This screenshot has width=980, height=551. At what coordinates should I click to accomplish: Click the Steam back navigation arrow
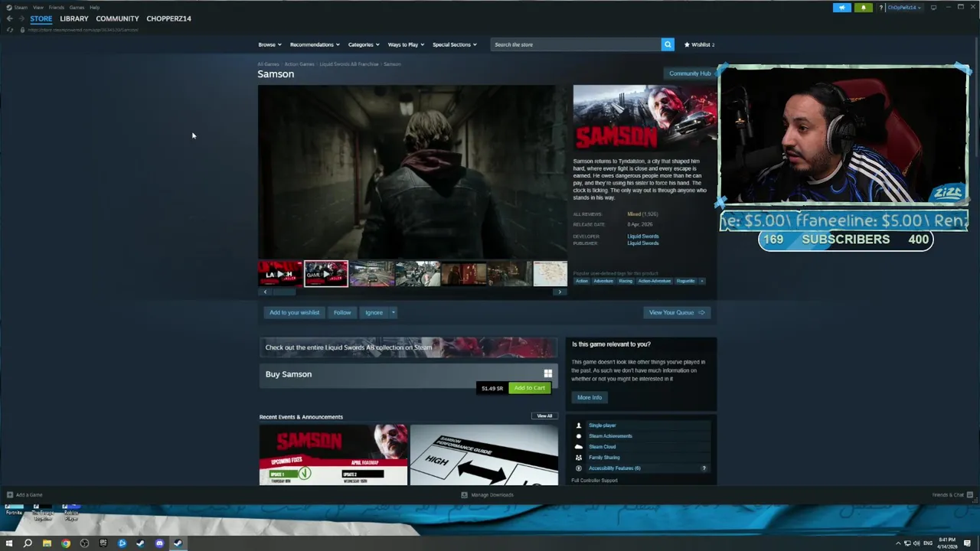coord(9,18)
